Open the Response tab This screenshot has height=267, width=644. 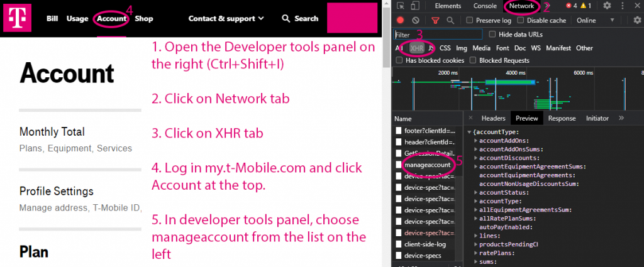point(562,118)
